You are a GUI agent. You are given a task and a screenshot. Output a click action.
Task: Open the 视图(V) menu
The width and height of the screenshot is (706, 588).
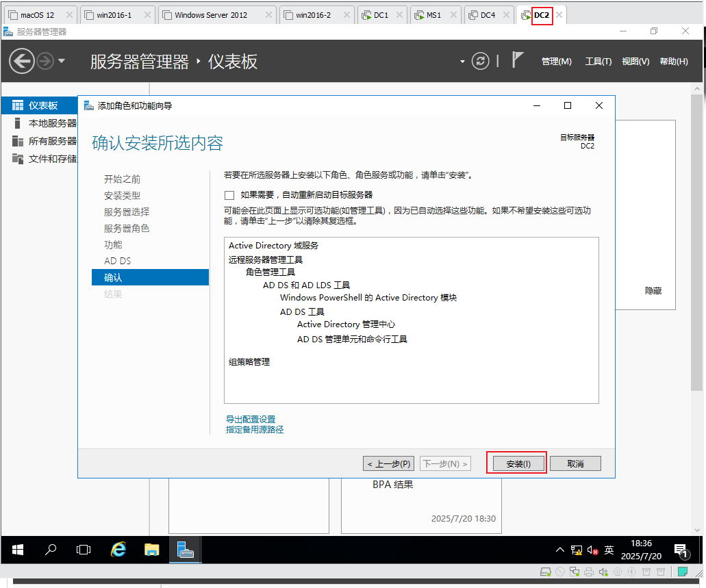click(x=635, y=61)
